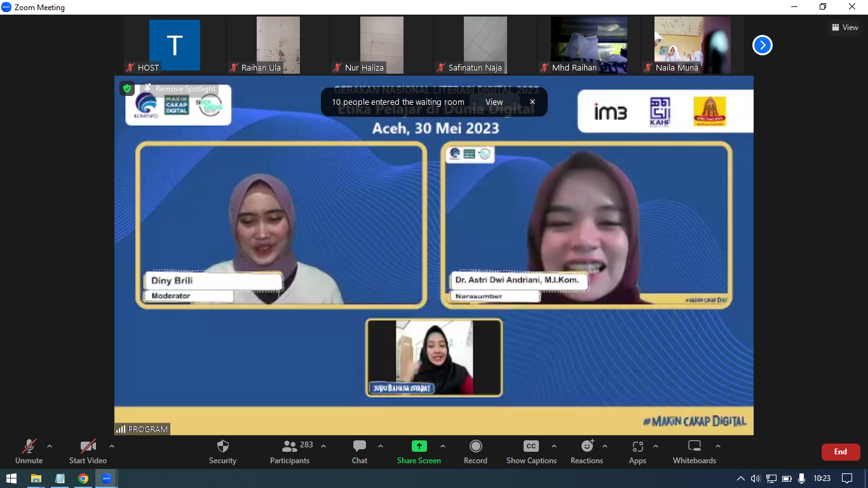This screenshot has width=868, height=488.
Task: Open the notepad app in the taskbar
Action: click(60, 478)
